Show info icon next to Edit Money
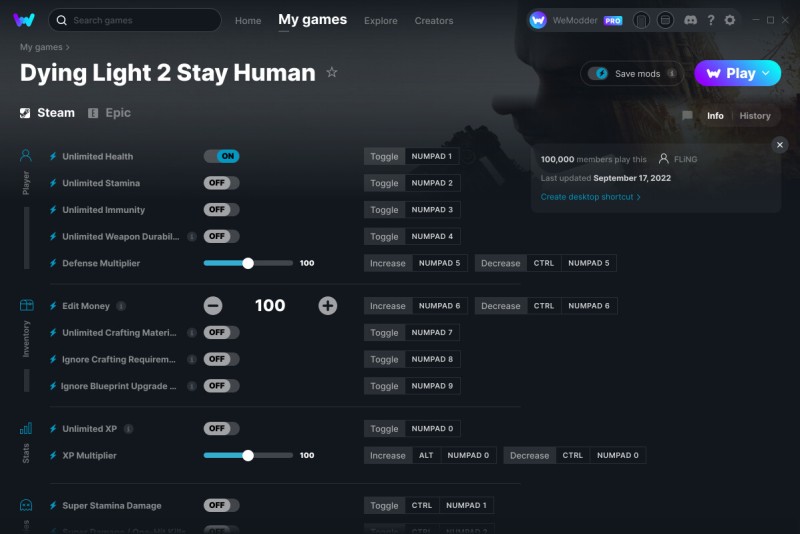The height and width of the screenshot is (534, 800). 121,306
